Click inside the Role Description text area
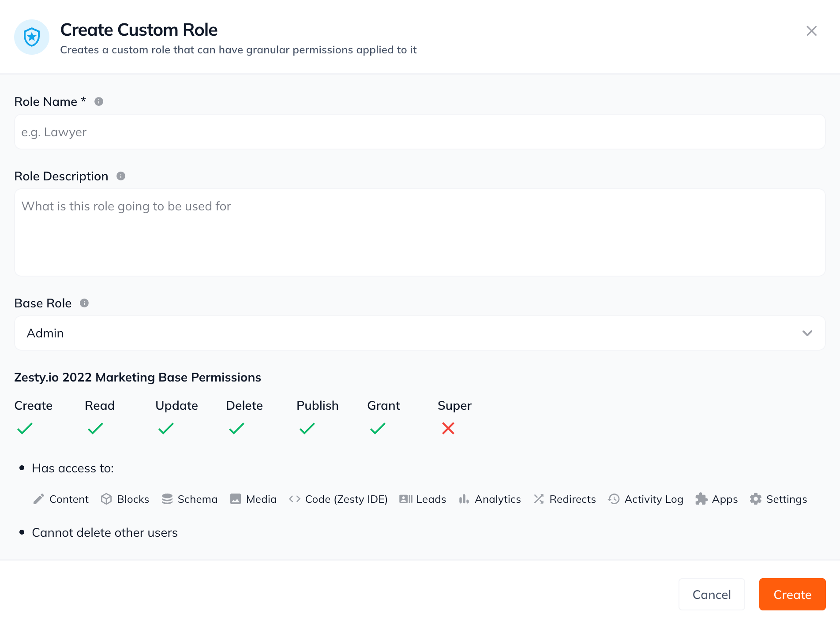840x621 pixels. 419,233
